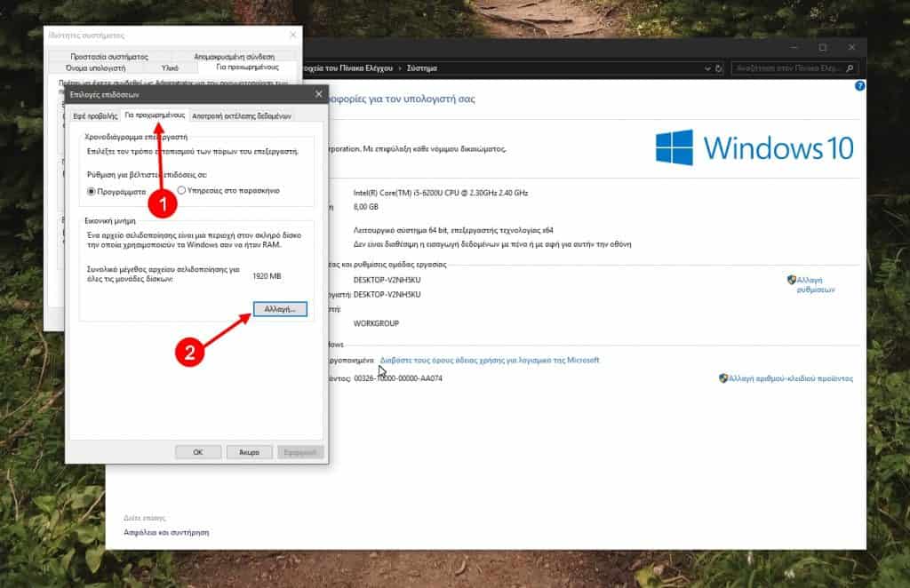Switch to the Εφέ προβολής tab

click(x=95, y=115)
